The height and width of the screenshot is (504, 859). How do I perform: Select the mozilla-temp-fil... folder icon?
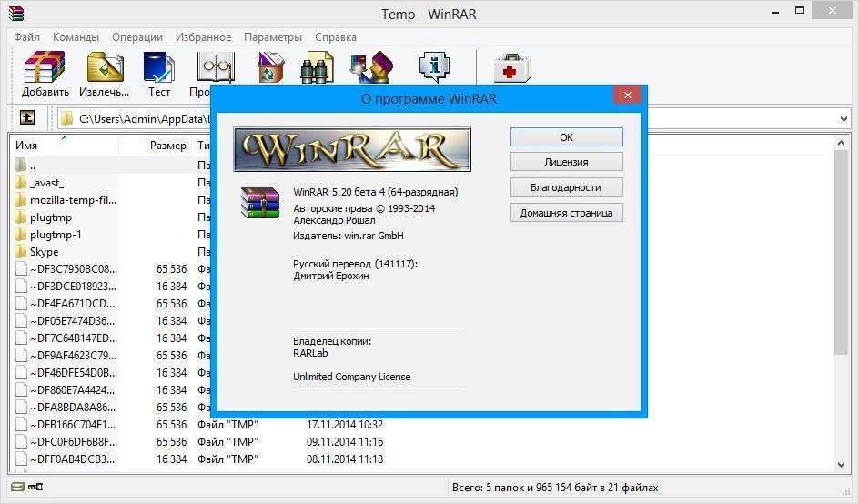pyautogui.click(x=20, y=199)
